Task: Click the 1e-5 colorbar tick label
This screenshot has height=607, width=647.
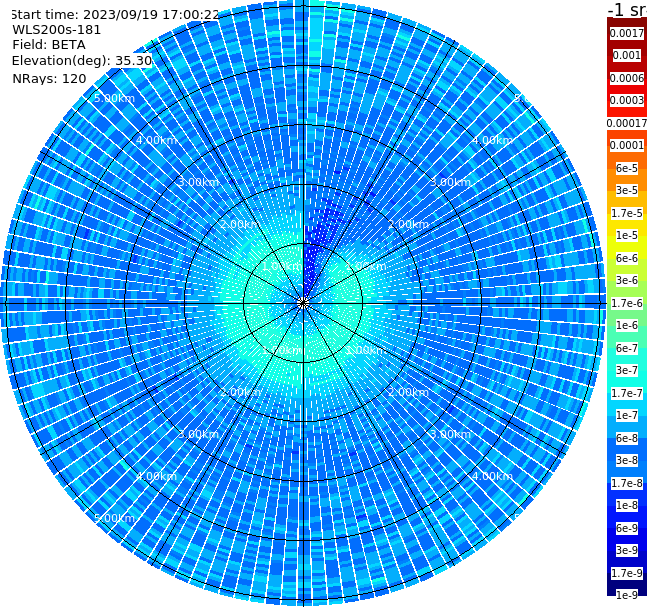Action: [x=627, y=235]
